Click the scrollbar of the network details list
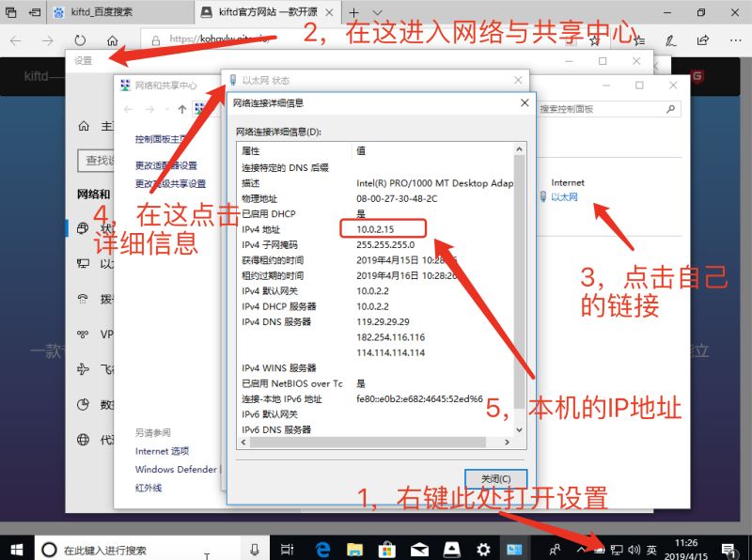Image resolution: width=752 pixels, height=560 pixels. pos(519,282)
